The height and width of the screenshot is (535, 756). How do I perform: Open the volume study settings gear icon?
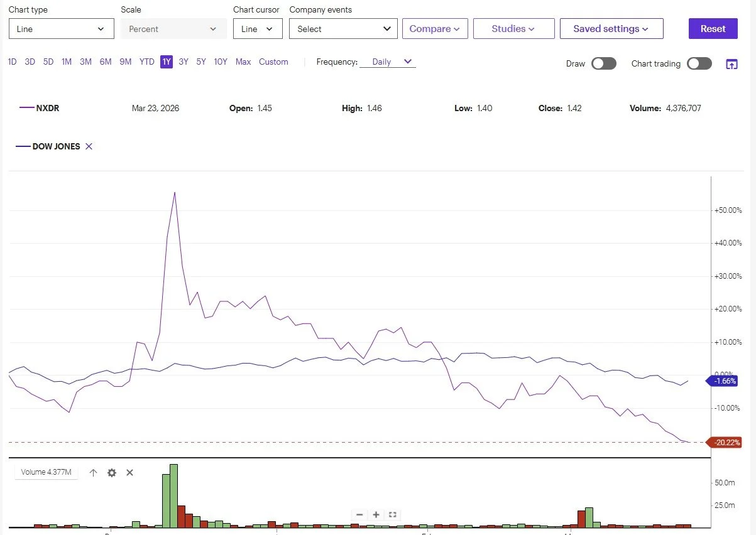click(x=112, y=472)
